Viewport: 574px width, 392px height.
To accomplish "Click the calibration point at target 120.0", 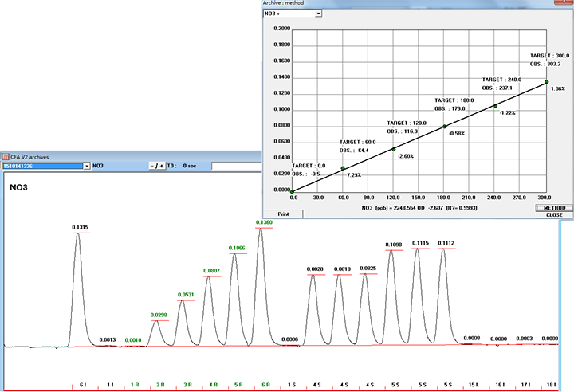I will (x=394, y=149).
